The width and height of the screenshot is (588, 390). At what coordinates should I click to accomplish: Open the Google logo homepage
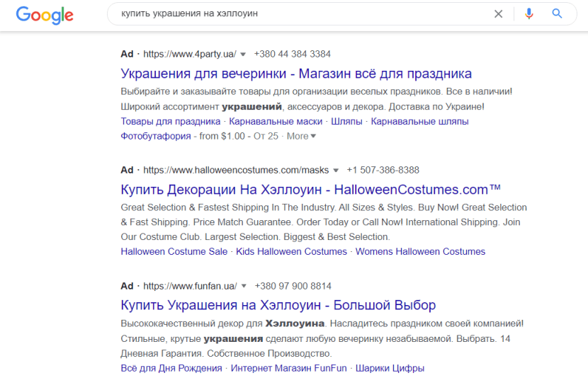(45, 15)
